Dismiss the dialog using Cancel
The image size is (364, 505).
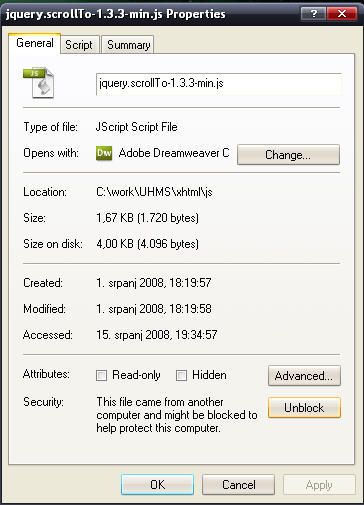[239, 485]
